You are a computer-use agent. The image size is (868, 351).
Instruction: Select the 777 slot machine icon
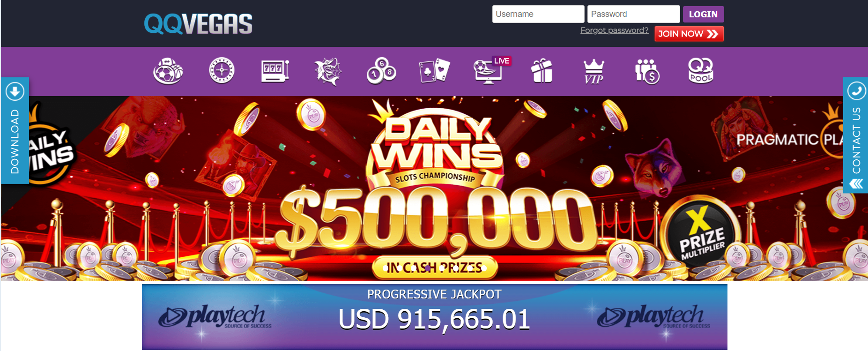point(275,71)
